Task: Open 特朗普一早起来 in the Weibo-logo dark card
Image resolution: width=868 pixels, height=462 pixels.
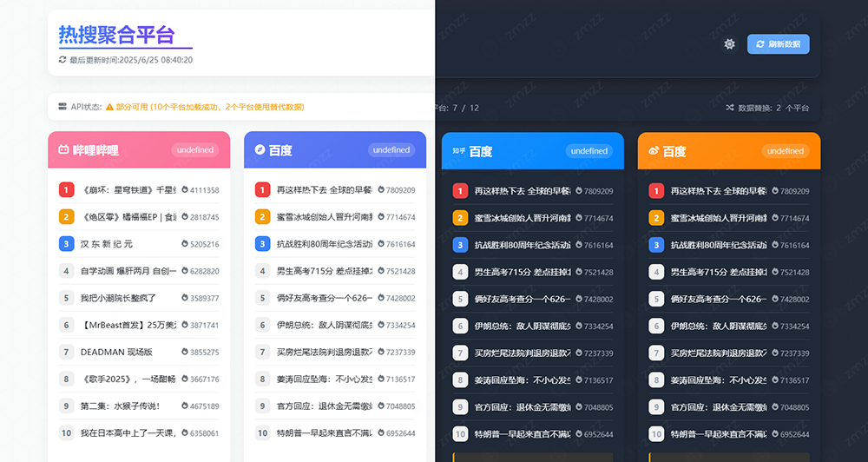Action: pos(719,434)
